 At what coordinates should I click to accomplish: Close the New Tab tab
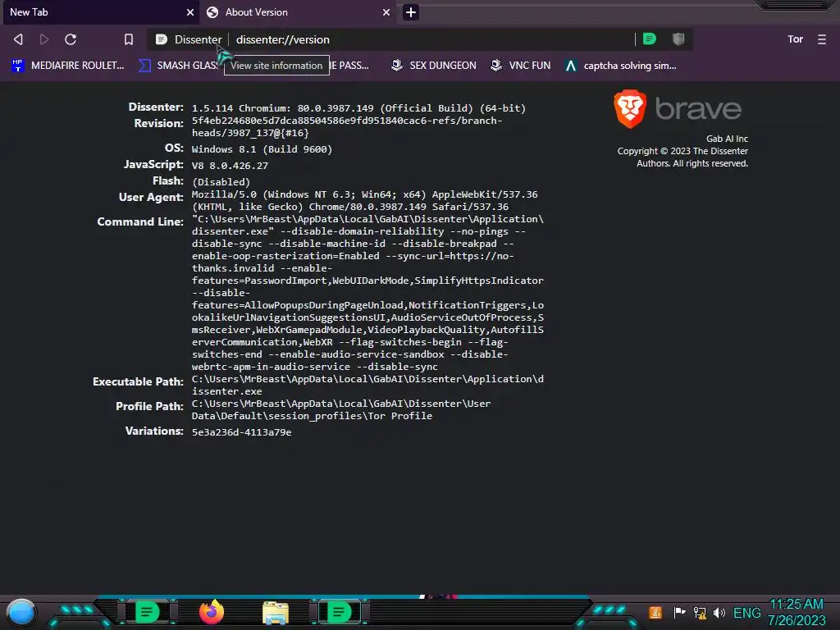pyautogui.click(x=190, y=12)
